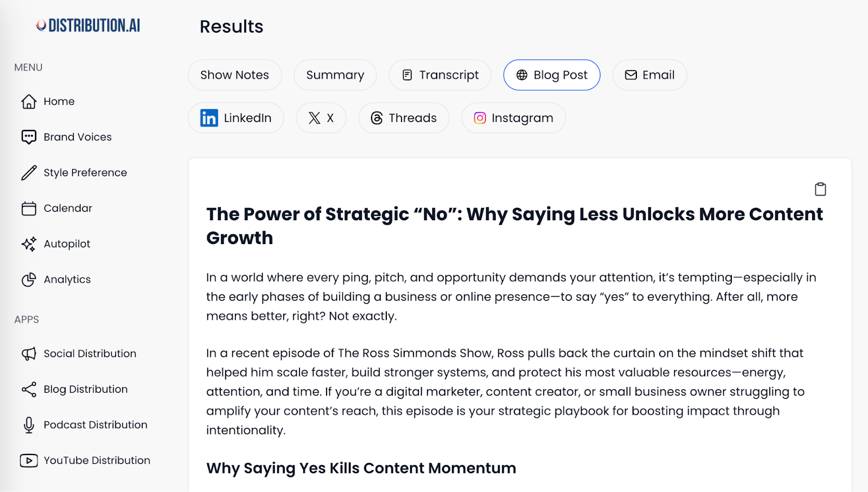View the Threads post output
This screenshot has width=868, height=492.
click(x=404, y=118)
